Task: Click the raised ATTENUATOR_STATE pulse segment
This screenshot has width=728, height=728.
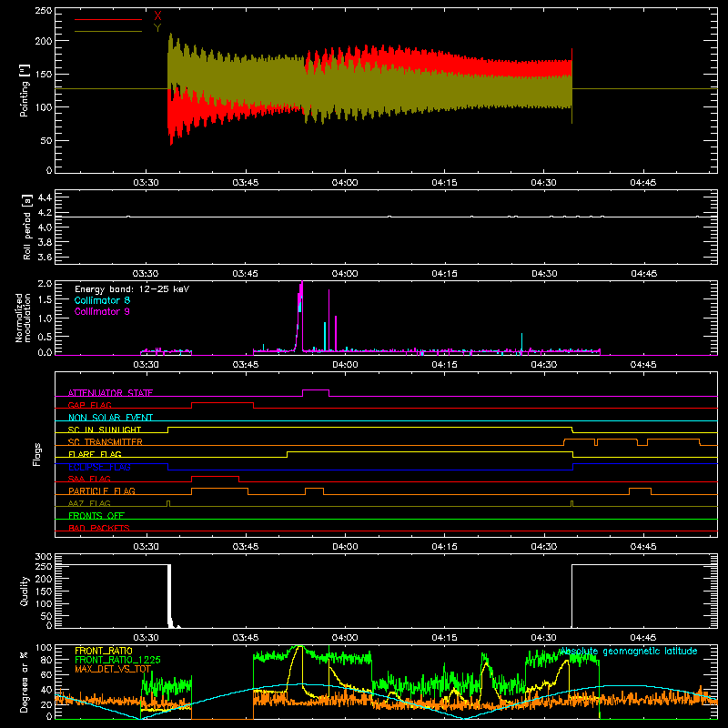Action: 316,390
